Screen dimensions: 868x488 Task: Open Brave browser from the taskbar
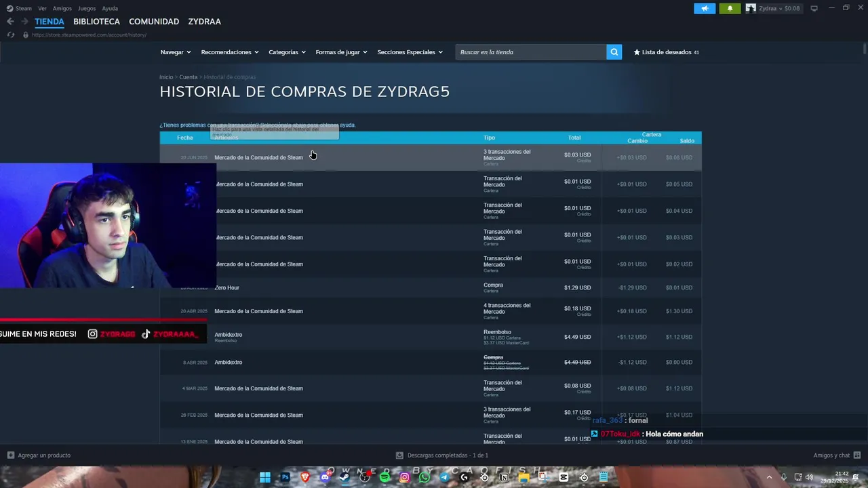(x=305, y=477)
